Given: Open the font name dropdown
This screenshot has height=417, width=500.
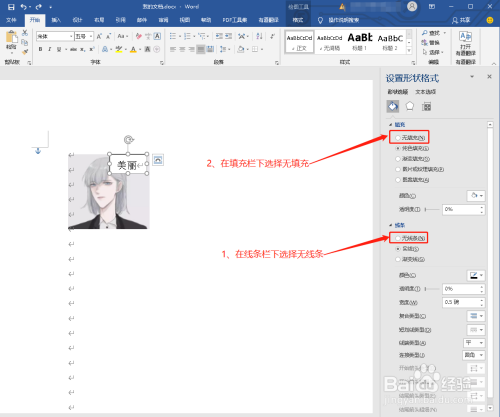Looking at the screenshot, I should (71, 36).
